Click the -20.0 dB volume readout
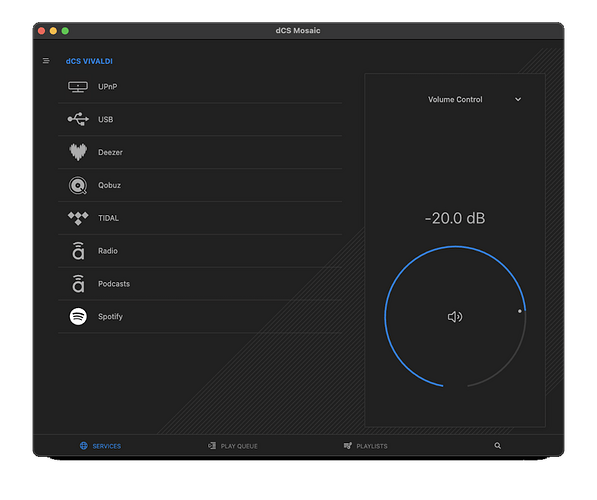Screen dimensions: 597x500 click(x=455, y=219)
